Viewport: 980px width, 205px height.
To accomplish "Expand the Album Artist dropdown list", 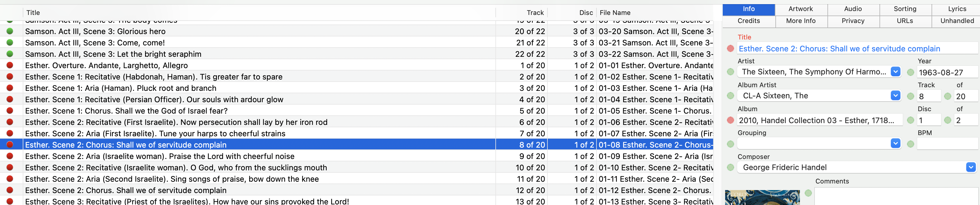I will [x=895, y=95].
